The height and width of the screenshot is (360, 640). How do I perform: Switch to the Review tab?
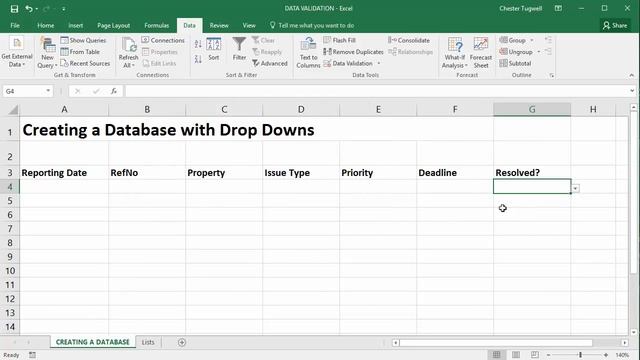(x=219, y=25)
